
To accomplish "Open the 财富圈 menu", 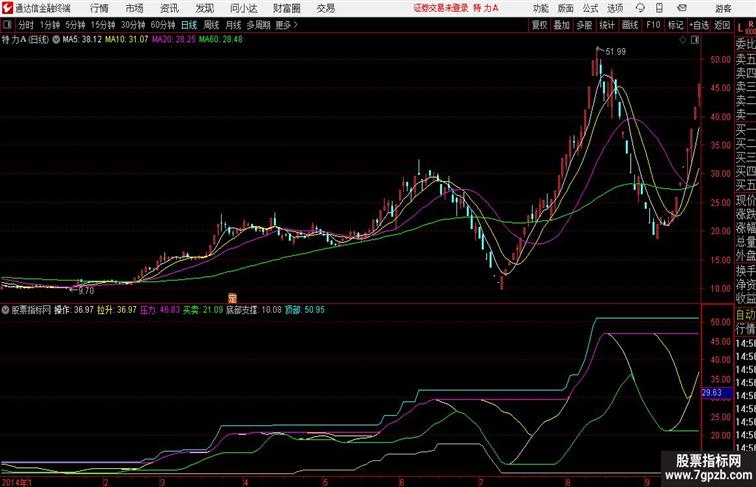I will pyautogui.click(x=287, y=8).
